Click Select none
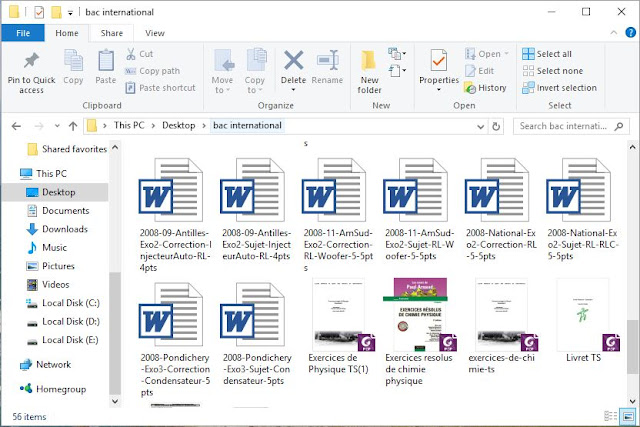 tap(553, 71)
